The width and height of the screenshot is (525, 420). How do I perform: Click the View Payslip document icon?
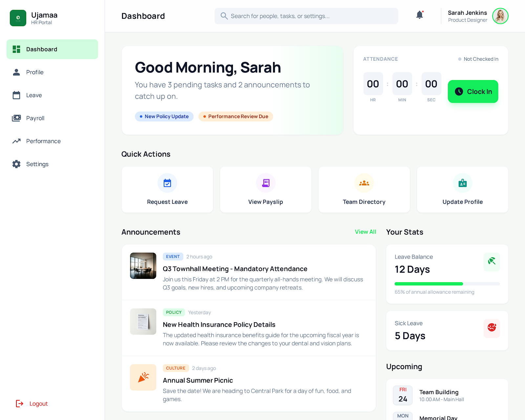266,183
